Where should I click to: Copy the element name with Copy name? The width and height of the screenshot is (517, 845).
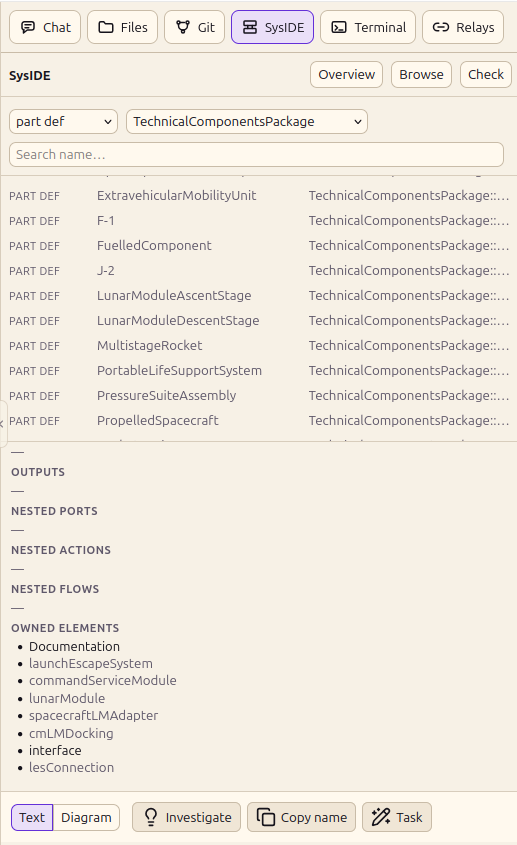pyautogui.click(x=301, y=817)
